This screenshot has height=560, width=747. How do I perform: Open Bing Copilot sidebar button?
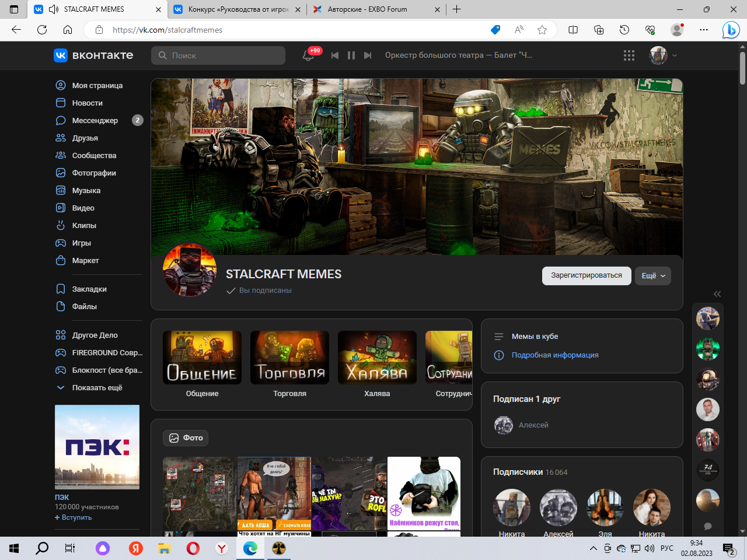tap(731, 30)
